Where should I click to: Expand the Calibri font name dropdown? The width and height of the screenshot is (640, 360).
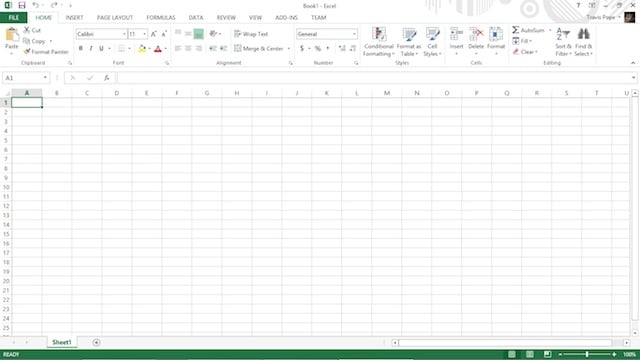[x=124, y=34]
